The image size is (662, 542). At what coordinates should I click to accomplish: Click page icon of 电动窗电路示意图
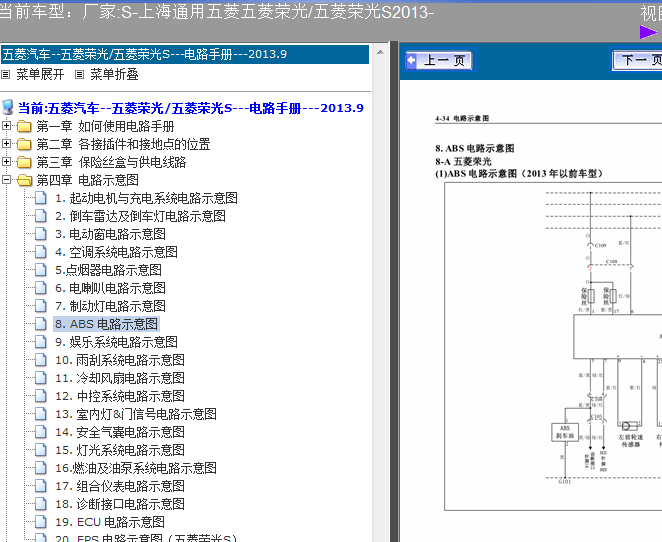pyautogui.click(x=41, y=234)
